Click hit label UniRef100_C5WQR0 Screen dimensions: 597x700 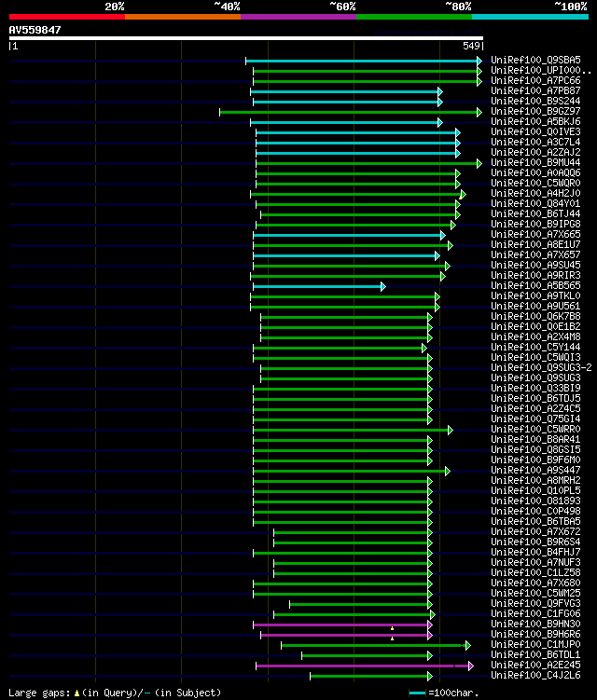[x=535, y=183]
